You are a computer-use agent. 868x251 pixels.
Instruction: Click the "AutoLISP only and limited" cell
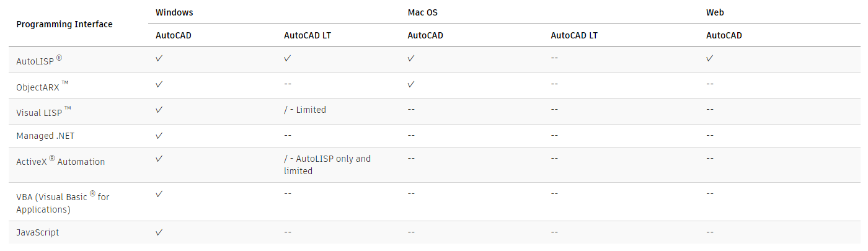[x=327, y=164]
